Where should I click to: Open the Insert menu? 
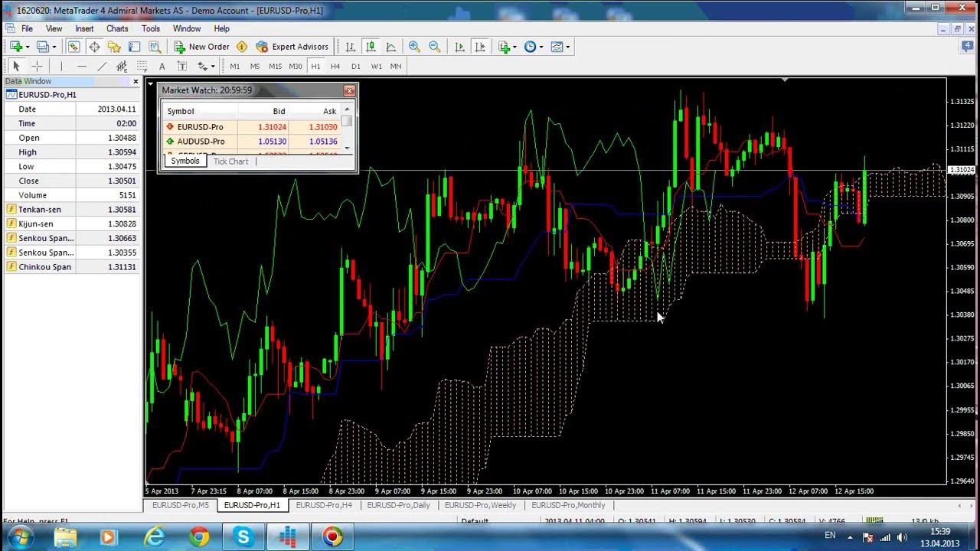84,29
